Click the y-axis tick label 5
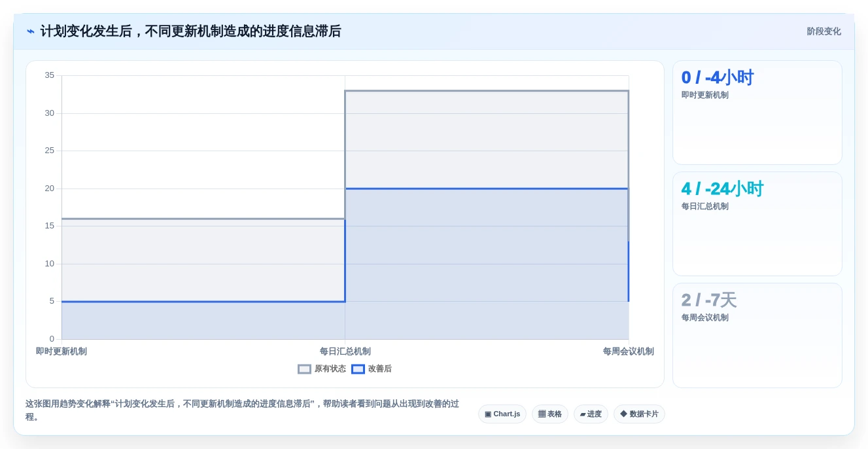The height and width of the screenshot is (449, 868). pos(52,301)
